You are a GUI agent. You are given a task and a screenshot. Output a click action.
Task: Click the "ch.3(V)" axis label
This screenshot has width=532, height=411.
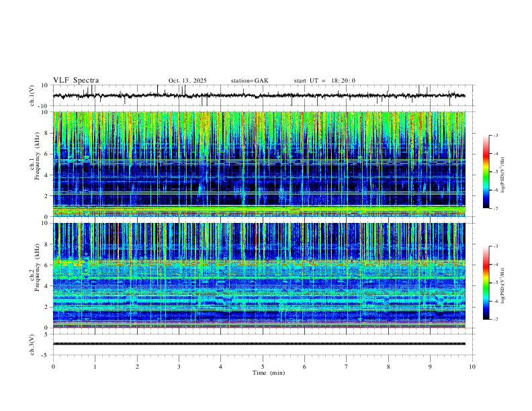[x=32, y=345]
